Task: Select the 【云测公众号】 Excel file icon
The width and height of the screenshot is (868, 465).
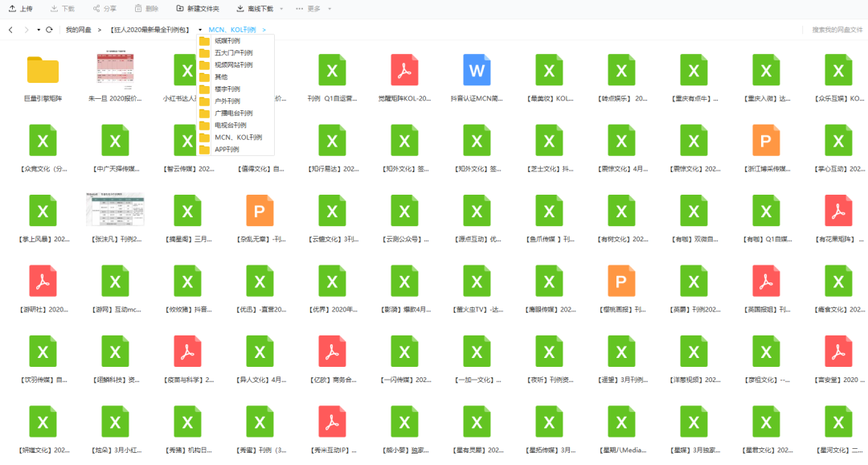Action: point(404,211)
